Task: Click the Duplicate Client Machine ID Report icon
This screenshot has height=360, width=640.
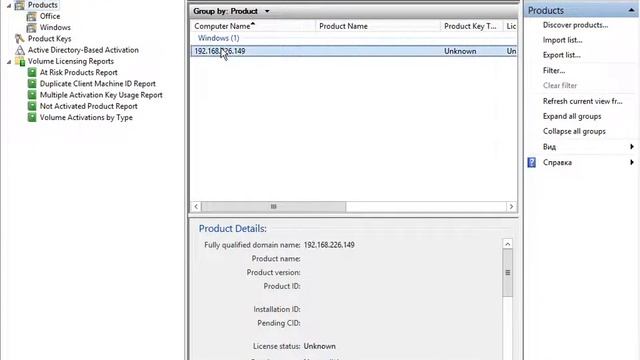Action: 32,84
